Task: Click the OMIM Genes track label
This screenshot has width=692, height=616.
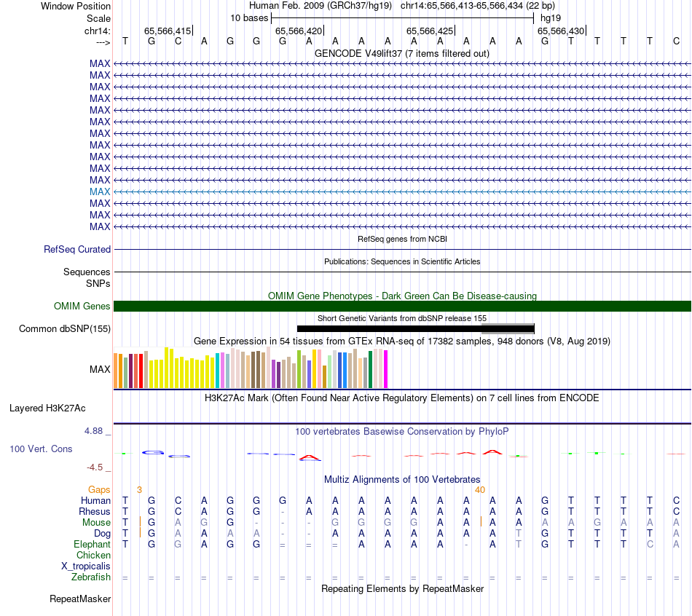Action: pos(82,307)
